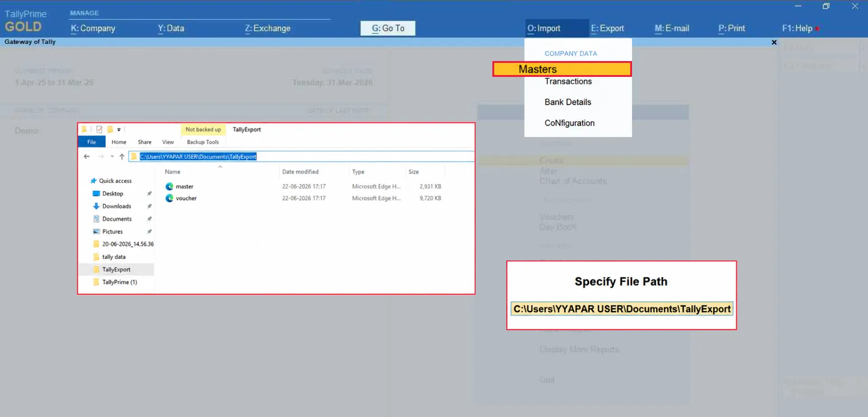This screenshot has width=868, height=417.
Task: Open the M: E-mail menu
Action: click(672, 28)
